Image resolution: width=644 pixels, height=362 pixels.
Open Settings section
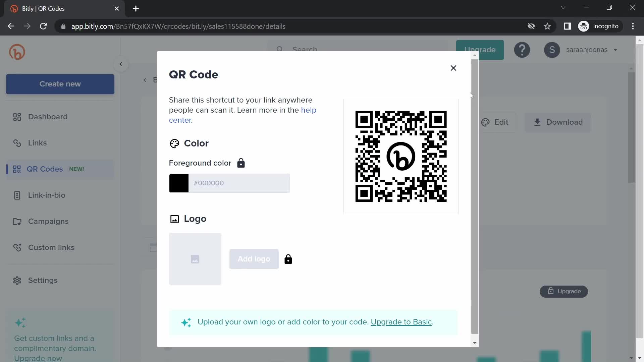click(x=43, y=280)
